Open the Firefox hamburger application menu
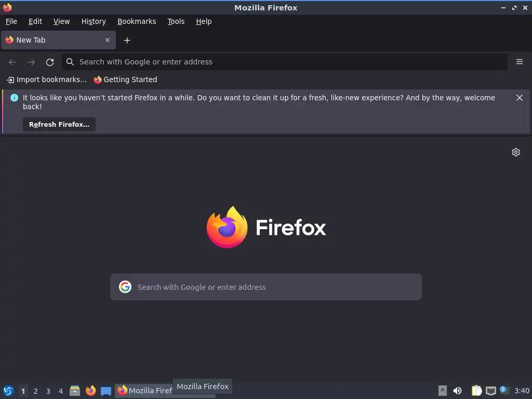532x399 pixels. pos(519,62)
